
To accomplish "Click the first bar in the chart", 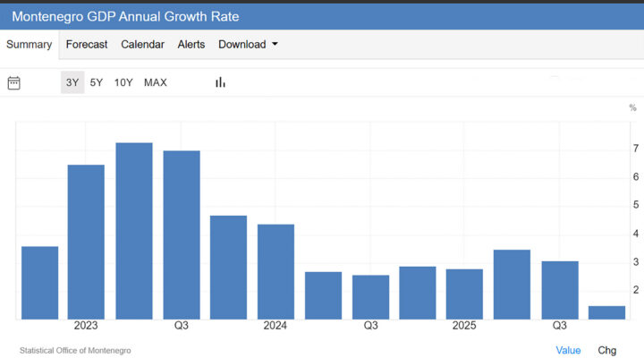I will (x=39, y=282).
